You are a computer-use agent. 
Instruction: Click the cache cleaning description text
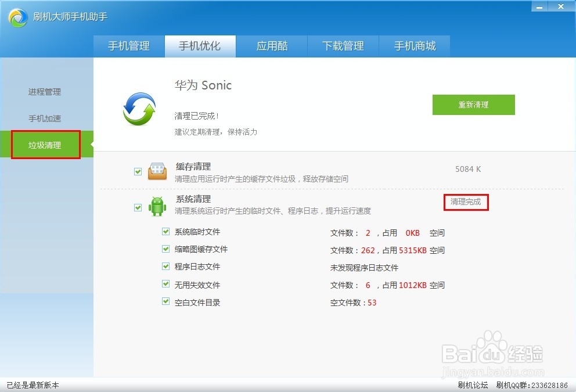[x=261, y=179]
